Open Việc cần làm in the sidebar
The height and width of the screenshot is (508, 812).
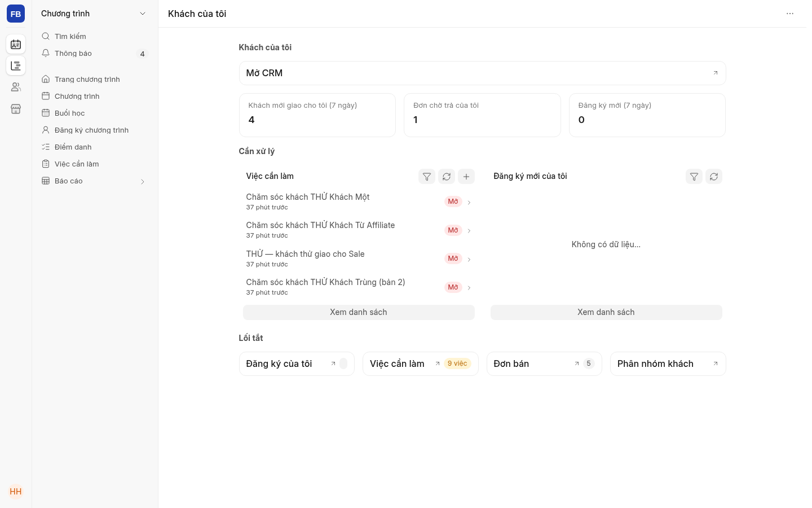pos(95,164)
